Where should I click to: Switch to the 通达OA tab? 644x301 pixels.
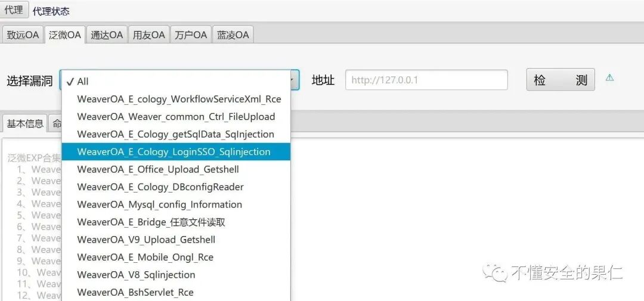tap(107, 35)
